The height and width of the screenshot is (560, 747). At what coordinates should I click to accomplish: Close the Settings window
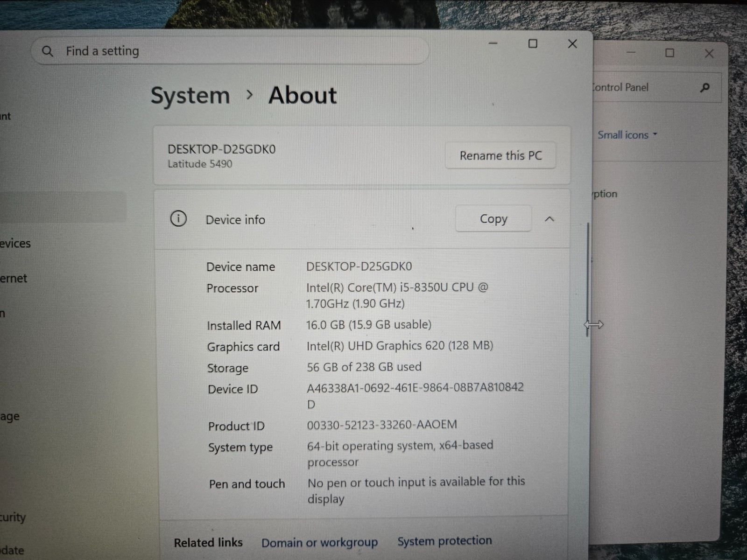tap(572, 44)
